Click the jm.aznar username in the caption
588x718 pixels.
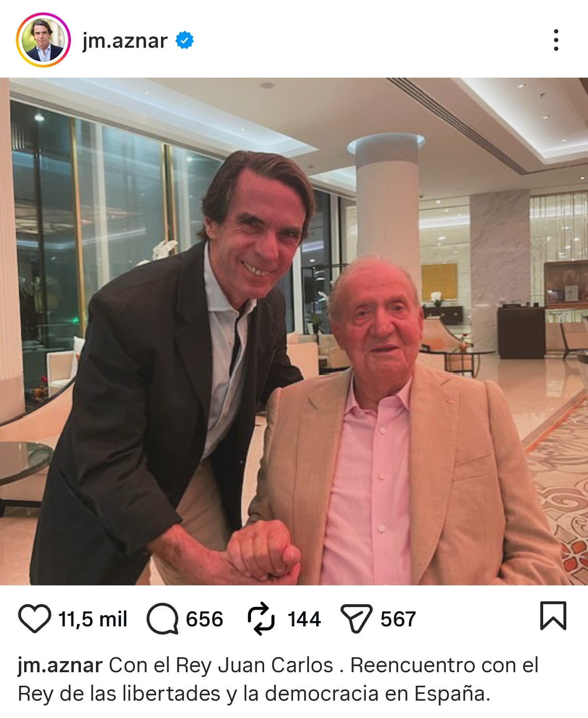60,665
